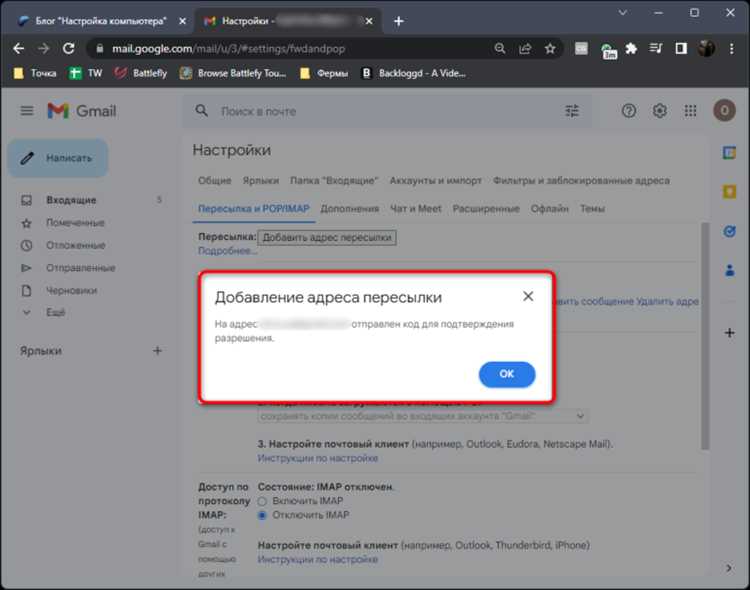Open Chrome three-dot menu
Viewport: 750px width, 590px height.
click(x=731, y=48)
